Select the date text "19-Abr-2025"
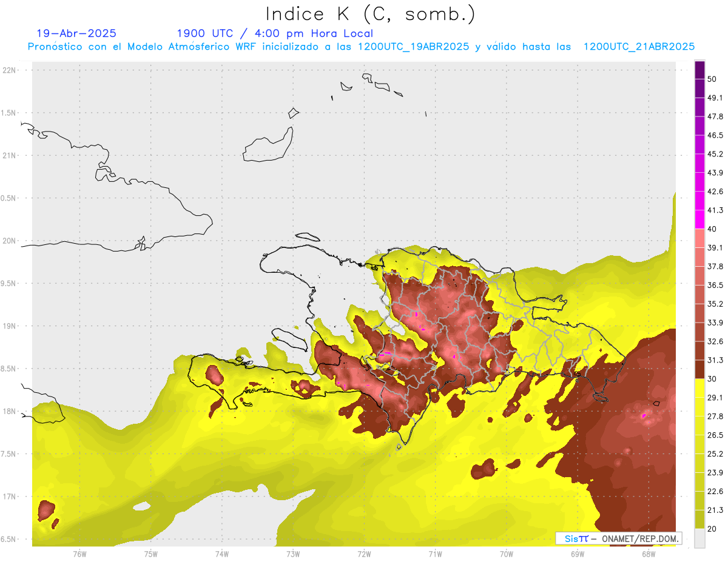 [x=76, y=33]
